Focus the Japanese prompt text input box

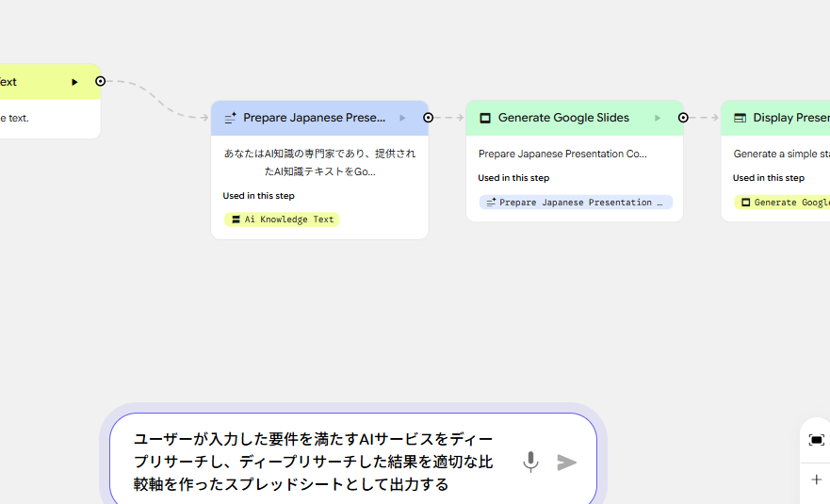(316, 462)
